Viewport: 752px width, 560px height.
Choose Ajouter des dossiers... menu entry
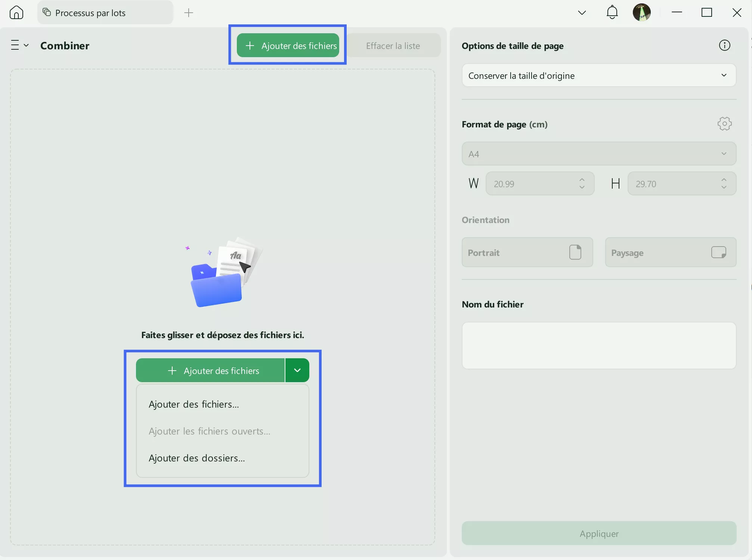(x=197, y=458)
